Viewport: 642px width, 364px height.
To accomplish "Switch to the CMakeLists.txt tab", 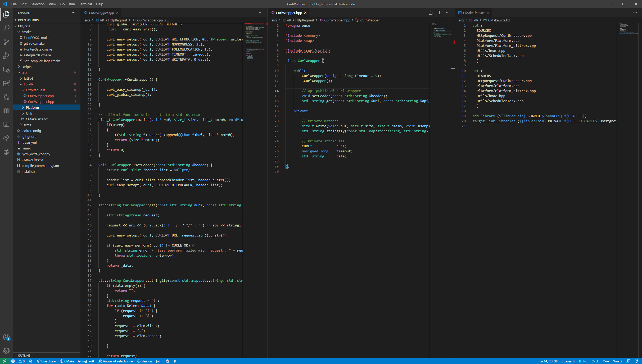I will (473, 13).
